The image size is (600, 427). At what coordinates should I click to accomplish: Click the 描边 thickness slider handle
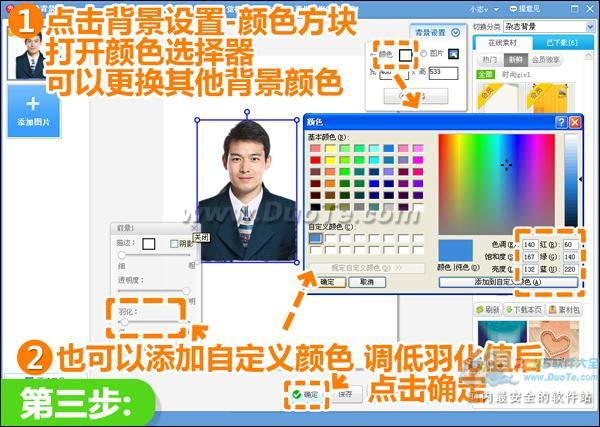[x=121, y=255]
